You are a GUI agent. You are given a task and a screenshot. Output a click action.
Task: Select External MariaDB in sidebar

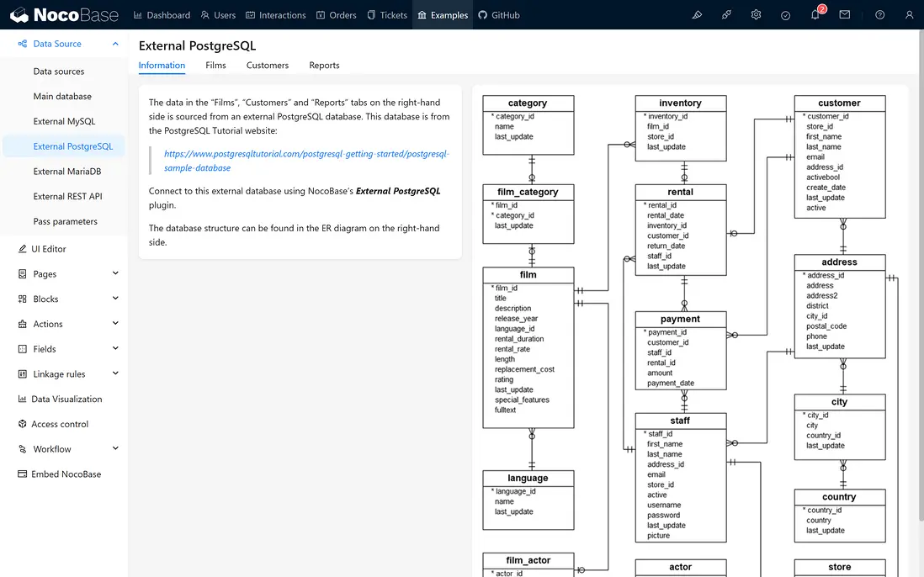tap(66, 172)
